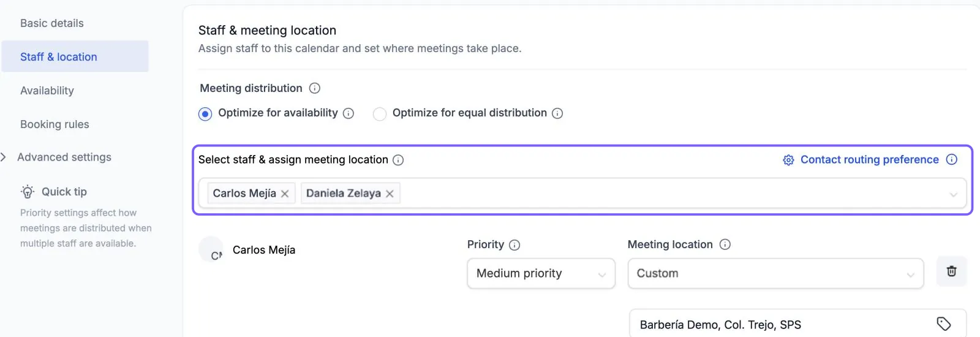Open the Medium priority dropdown
This screenshot has height=337, width=980.
541,273
